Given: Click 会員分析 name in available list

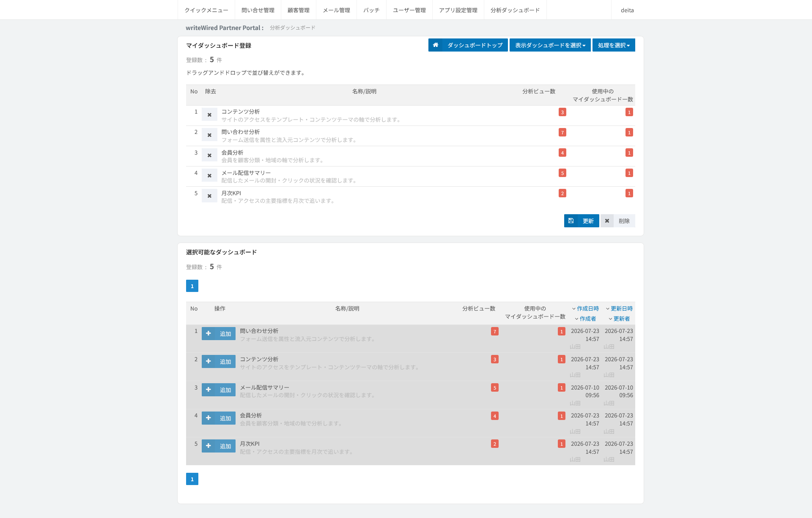Looking at the screenshot, I should (x=251, y=415).
